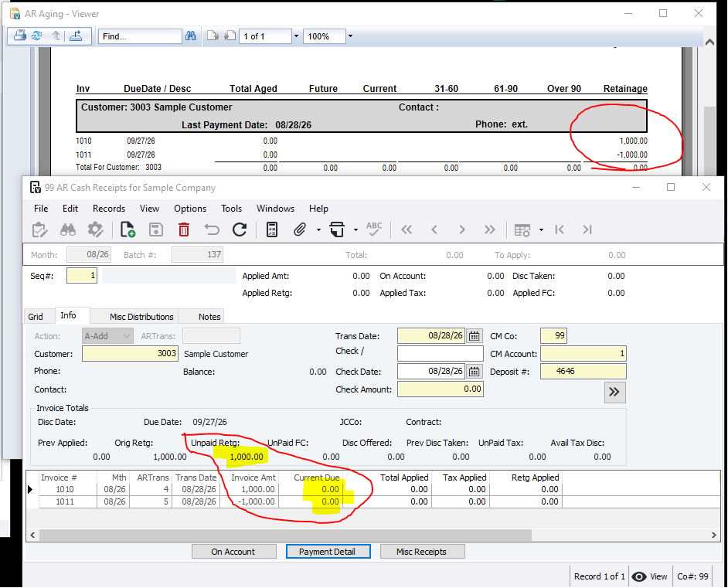Open the Tools menu
This screenshot has width=728, height=588.
(231, 209)
